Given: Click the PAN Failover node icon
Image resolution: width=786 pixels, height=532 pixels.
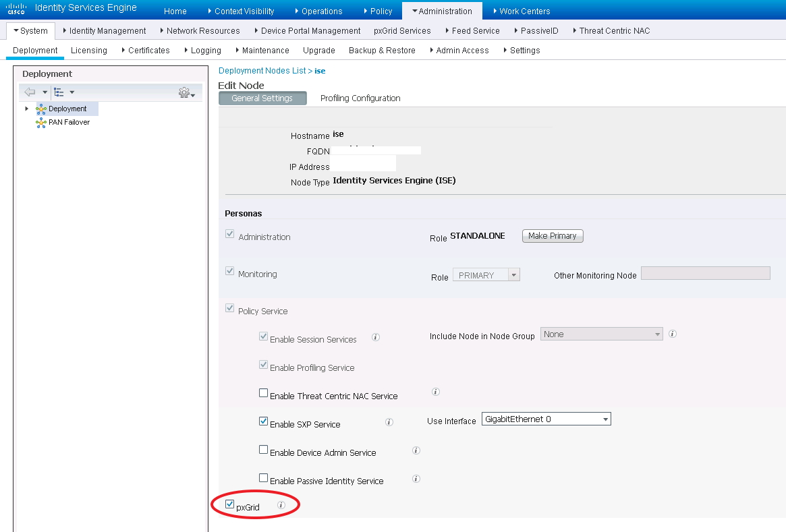Looking at the screenshot, I should 41,123.
